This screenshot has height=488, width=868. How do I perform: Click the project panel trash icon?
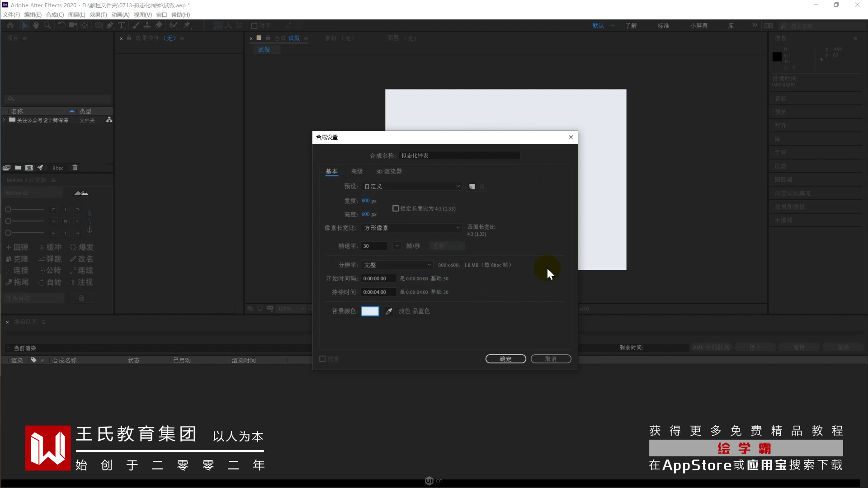pos(75,168)
